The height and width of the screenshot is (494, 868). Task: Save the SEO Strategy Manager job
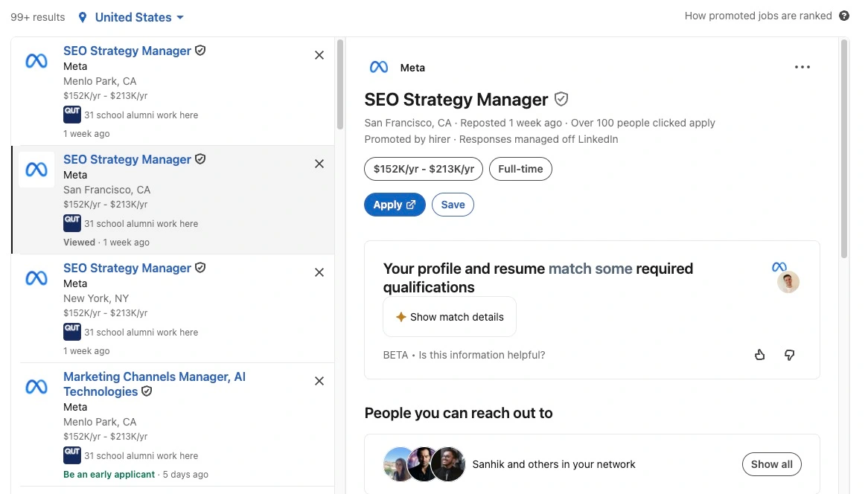tap(453, 204)
